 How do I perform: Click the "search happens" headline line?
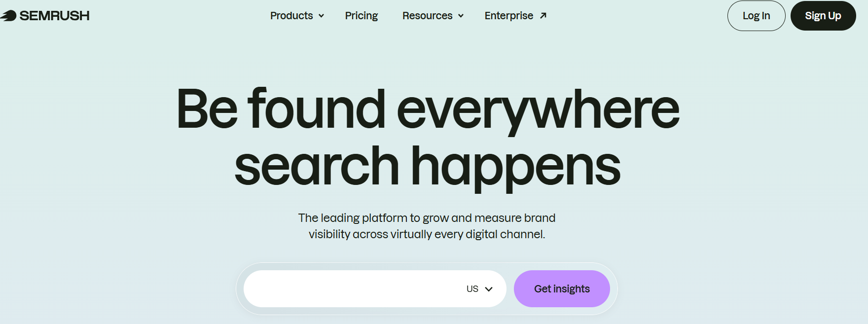[x=428, y=167]
